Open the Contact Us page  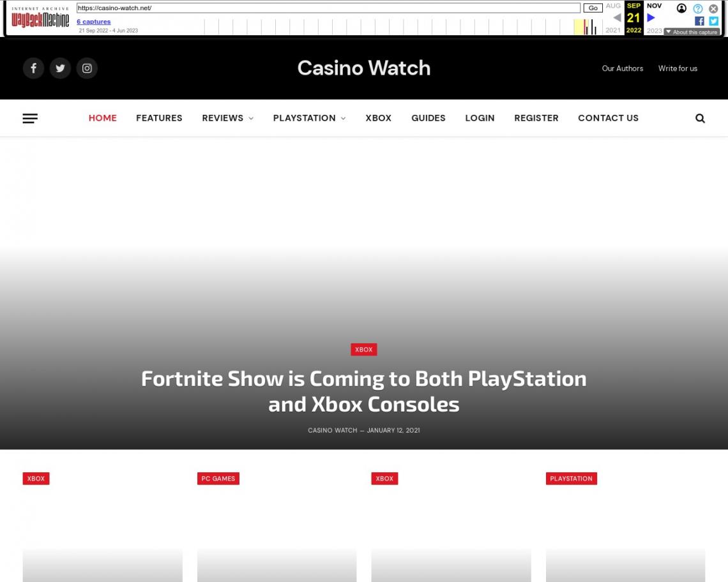click(608, 118)
